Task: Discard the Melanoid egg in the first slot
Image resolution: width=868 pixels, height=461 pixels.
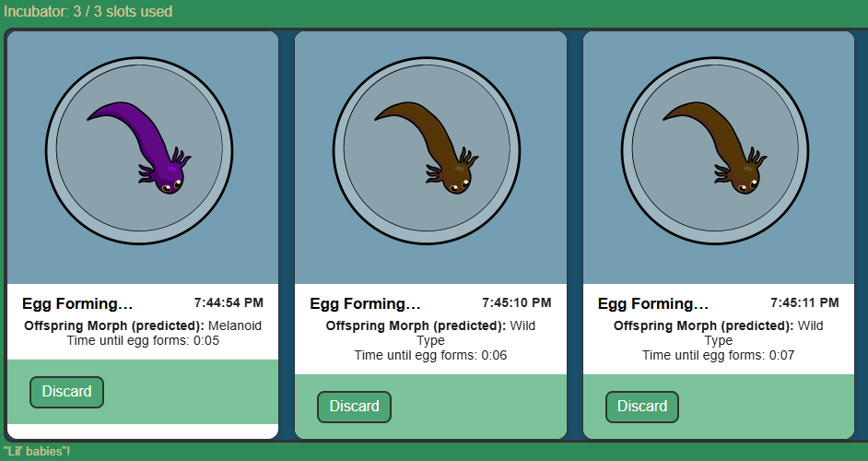Action: point(66,392)
